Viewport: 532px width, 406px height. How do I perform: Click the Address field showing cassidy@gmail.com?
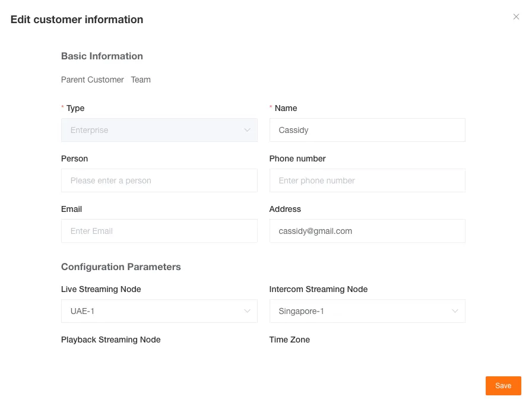[367, 231]
